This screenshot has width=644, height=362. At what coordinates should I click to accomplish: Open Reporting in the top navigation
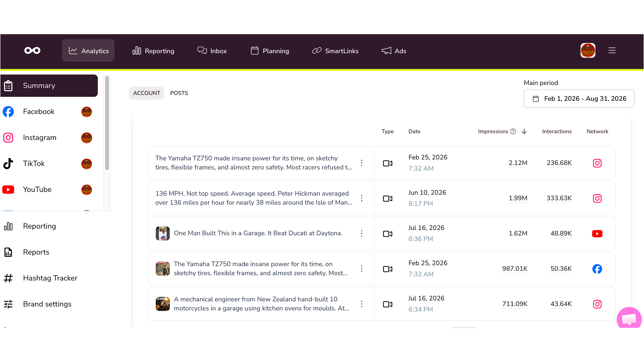(153, 51)
